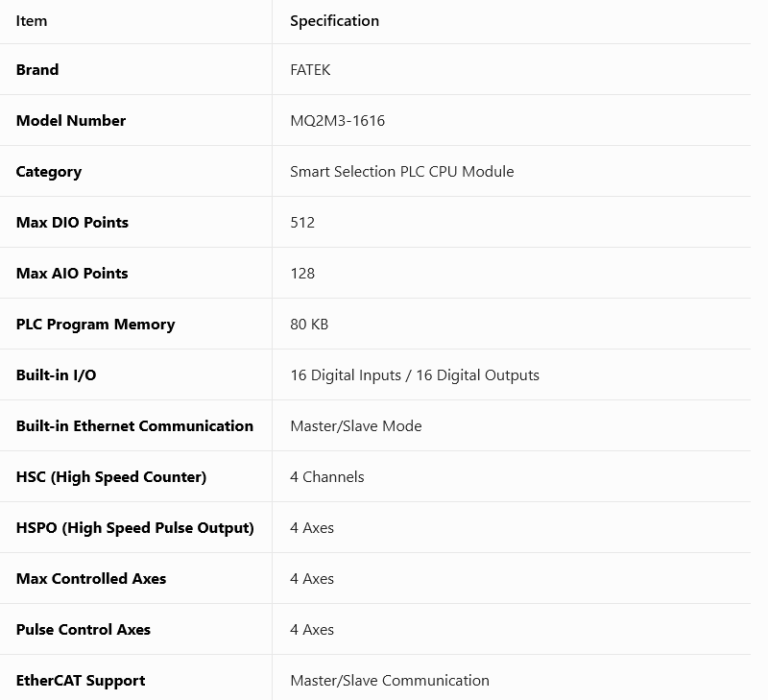Click Master/Slave Communication EtherCAT value

tap(390, 681)
